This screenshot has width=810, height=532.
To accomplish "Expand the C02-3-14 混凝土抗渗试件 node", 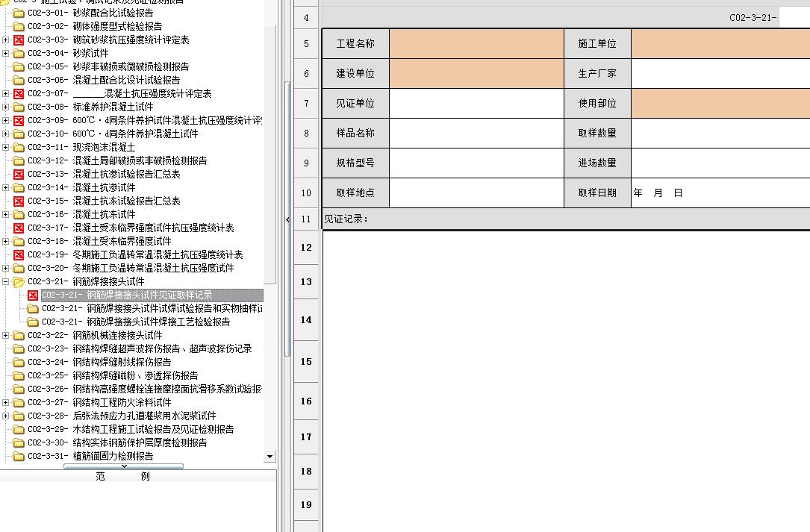I will coord(6,187).
